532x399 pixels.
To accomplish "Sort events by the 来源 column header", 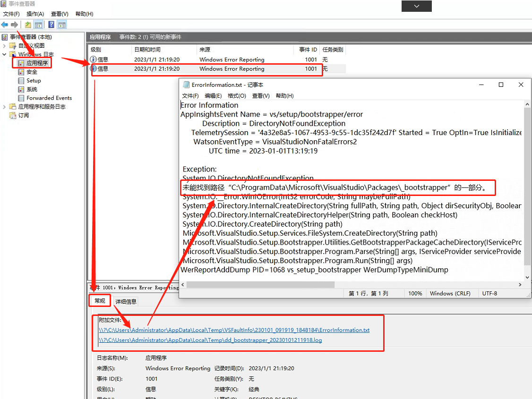I will point(245,50).
